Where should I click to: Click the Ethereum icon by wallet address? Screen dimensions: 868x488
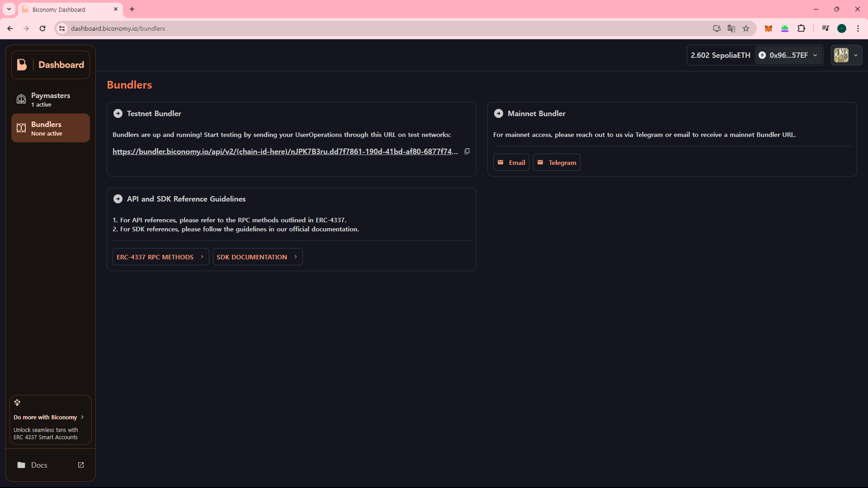(x=762, y=55)
